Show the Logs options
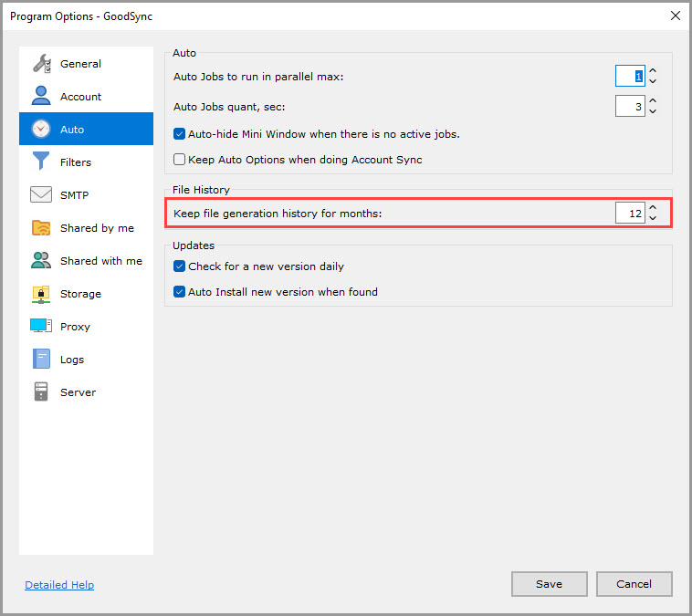The height and width of the screenshot is (616, 692). pos(86,360)
